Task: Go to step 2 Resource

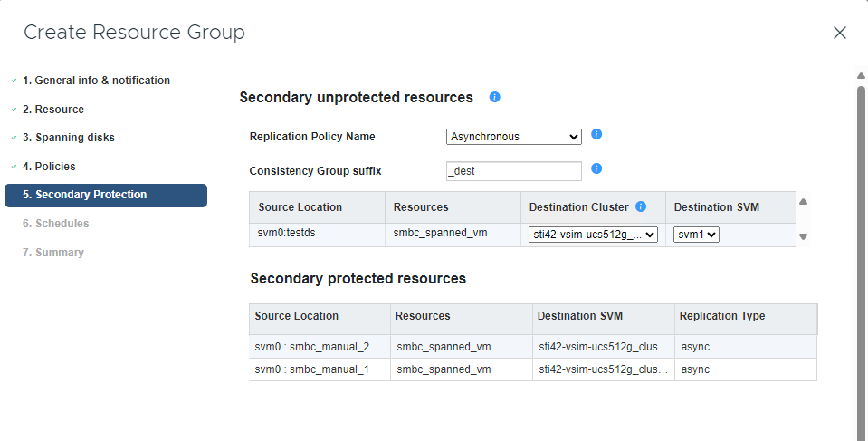Action: tap(53, 110)
